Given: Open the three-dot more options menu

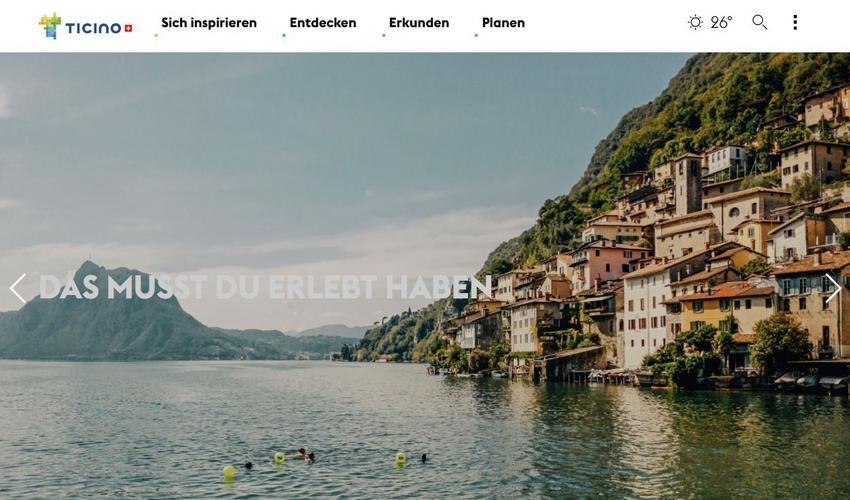Looking at the screenshot, I should [795, 22].
